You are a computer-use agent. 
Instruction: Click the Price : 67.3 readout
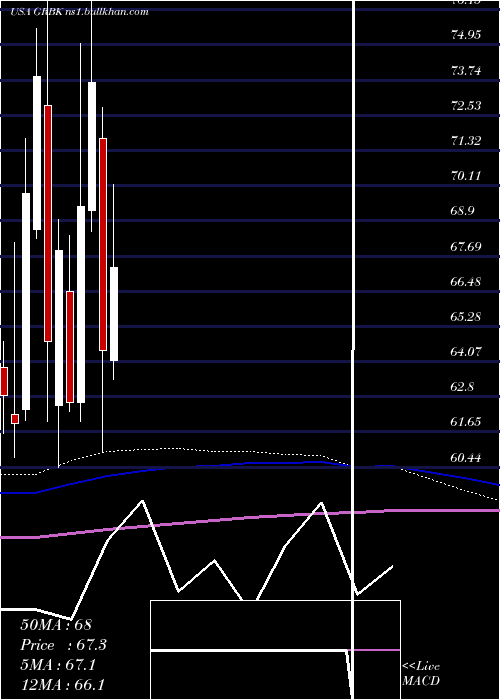(64, 645)
